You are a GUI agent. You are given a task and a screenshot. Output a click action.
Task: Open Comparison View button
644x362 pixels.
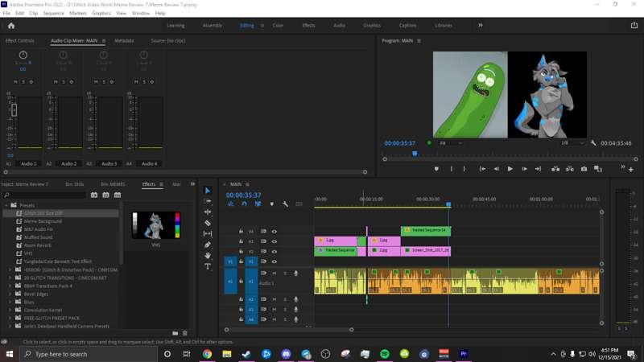598,169
